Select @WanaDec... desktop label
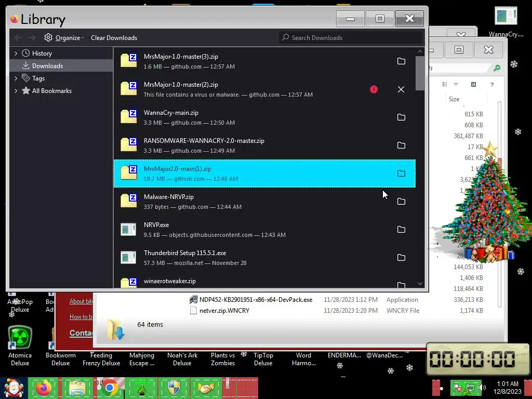The height and width of the screenshot is (399, 532). pos(384,355)
